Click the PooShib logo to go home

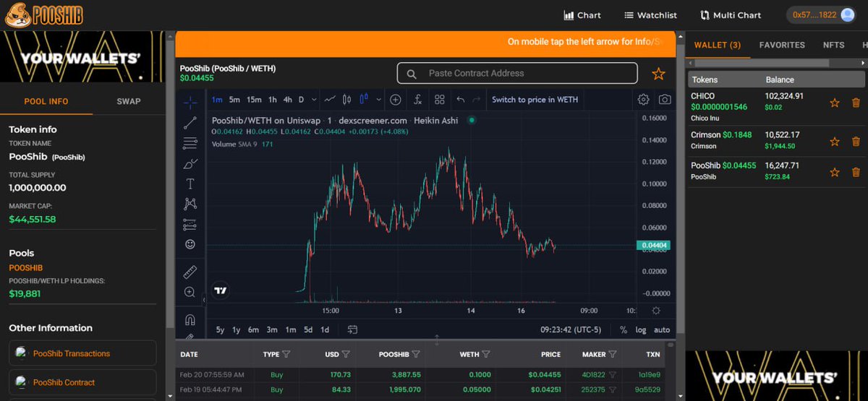45,14
